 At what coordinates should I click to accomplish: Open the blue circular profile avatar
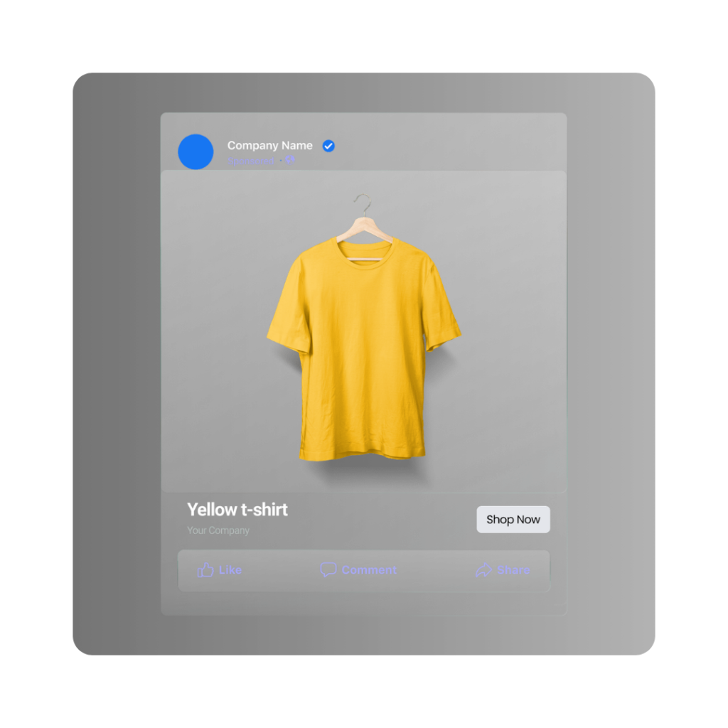pos(196,151)
